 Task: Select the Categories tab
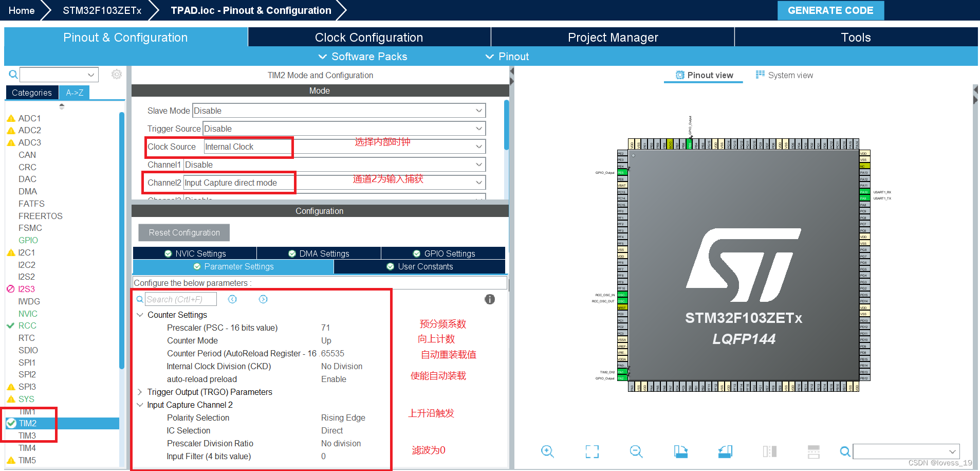pyautogui.click(x=32, y=93)
